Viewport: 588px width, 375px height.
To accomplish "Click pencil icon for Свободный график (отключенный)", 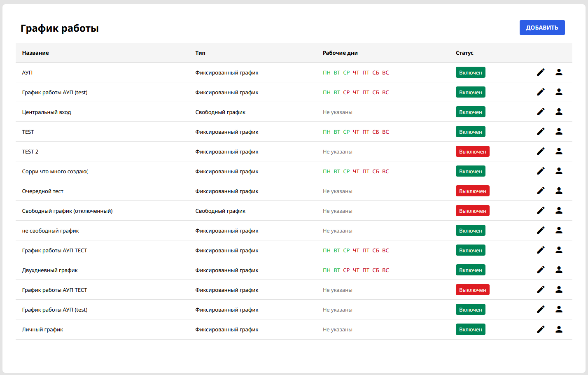I will [x=541, y=211].
